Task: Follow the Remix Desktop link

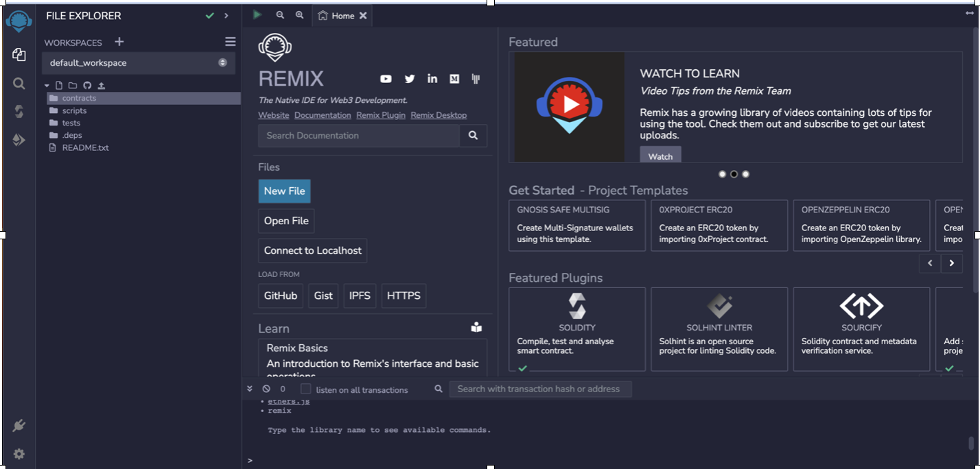Action: click(439, 115)
